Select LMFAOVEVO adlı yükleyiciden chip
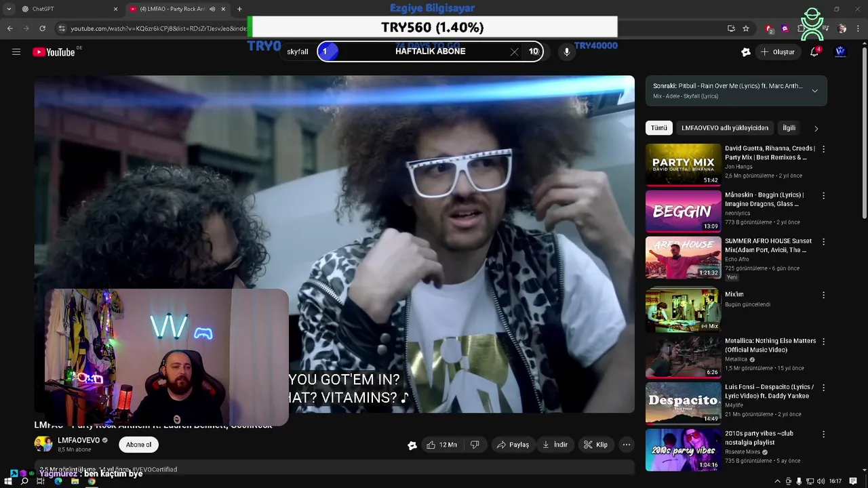868x488 pixels. [725, 128]
